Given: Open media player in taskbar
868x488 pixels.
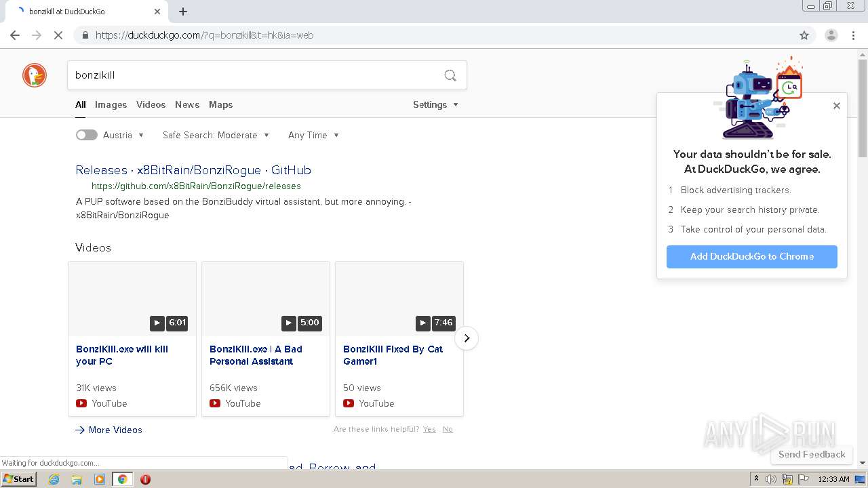Looking at the screenshot, I should [100, 479].
